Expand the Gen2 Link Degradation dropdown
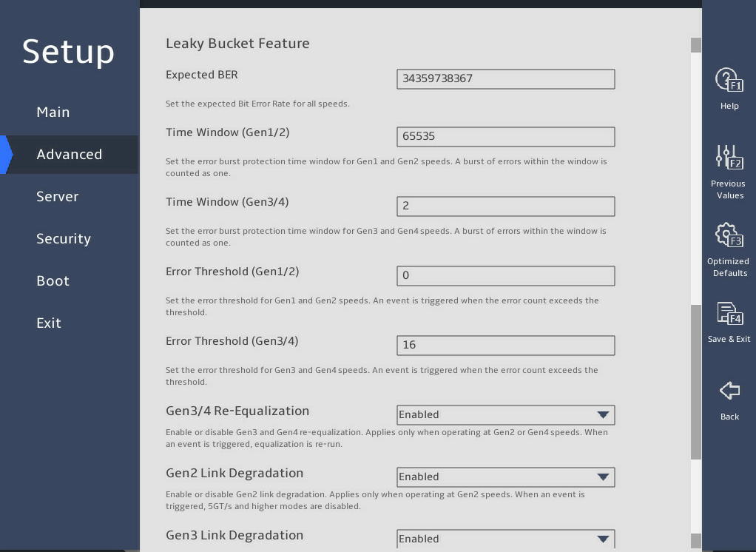Viewport: 756px width, 552px height. click(x=506, y=477)
